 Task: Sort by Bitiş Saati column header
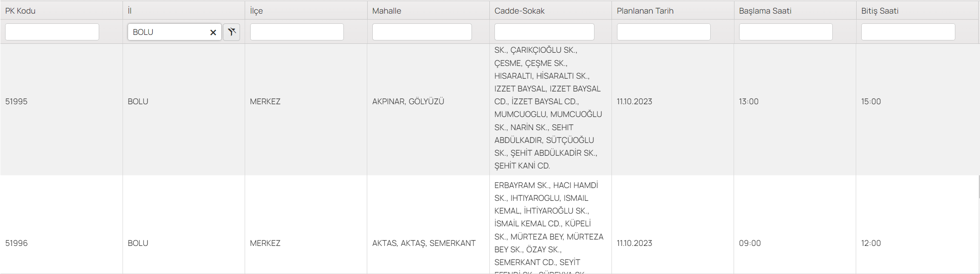880,11
